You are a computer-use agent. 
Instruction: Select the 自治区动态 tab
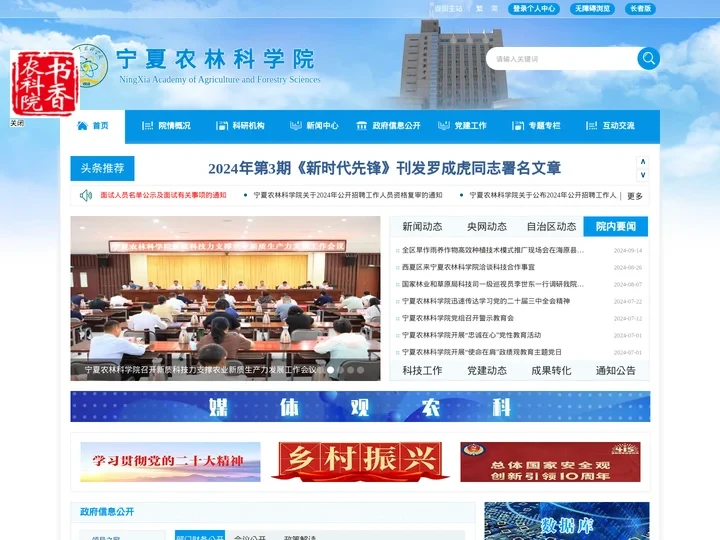551,226
